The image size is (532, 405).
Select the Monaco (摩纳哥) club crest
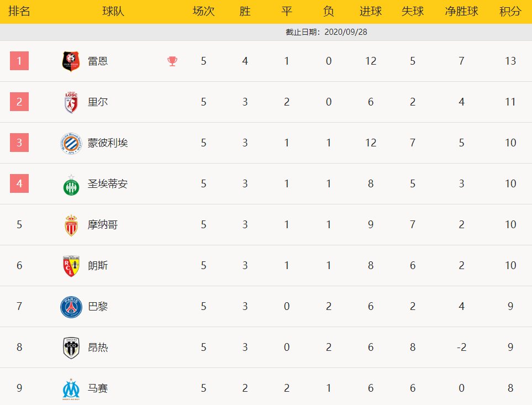pyautogui.click(x=71, y=225)
